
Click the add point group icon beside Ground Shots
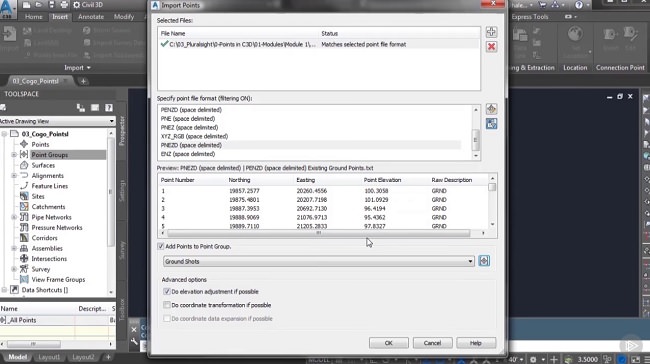click(484, 261)
